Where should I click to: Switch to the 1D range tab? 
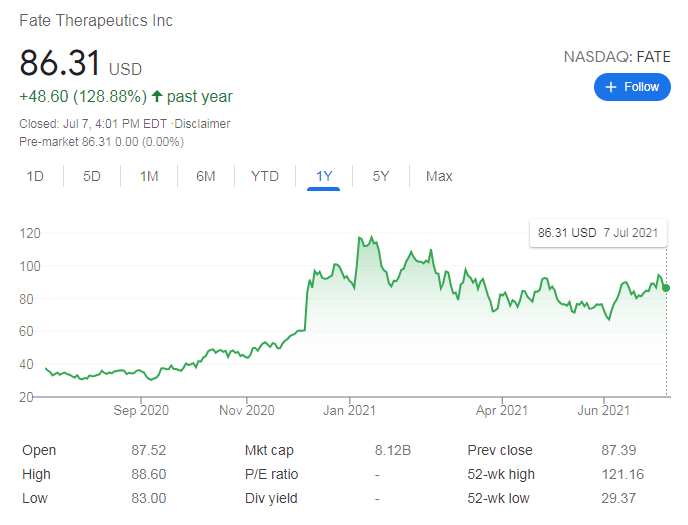[35, 176]
